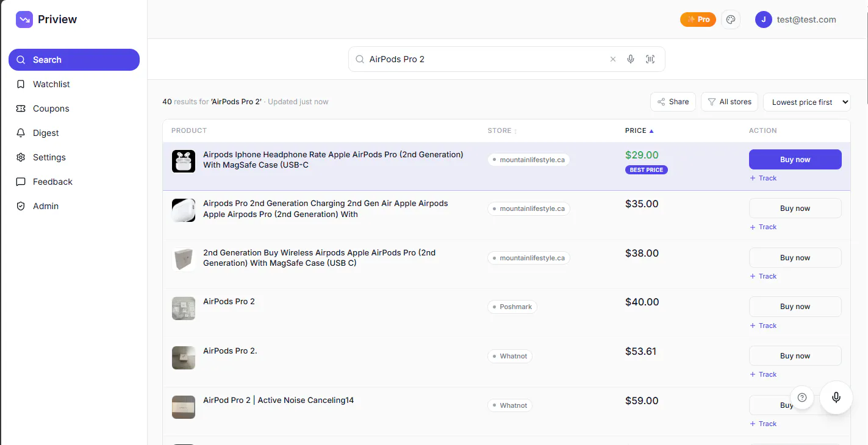This screenshot has width=868, height=445.
Task: Buy now the $29.00 best price item
Action: click(795, 159)
